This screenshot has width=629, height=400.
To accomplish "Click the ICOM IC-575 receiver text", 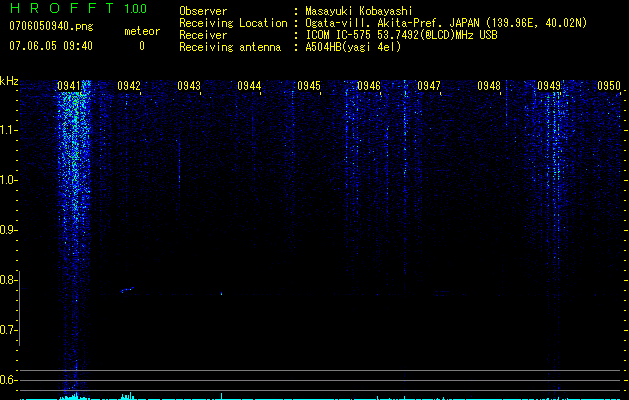I will pos(401,35).
